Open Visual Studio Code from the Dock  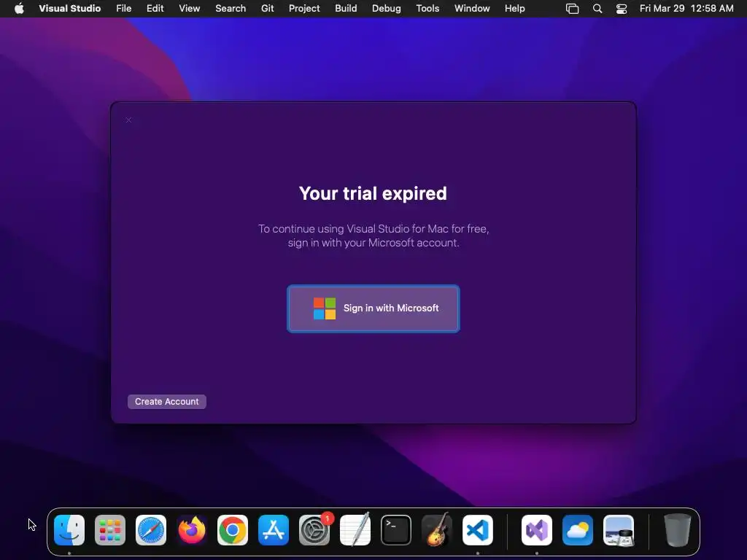click(x=478, y=530)
